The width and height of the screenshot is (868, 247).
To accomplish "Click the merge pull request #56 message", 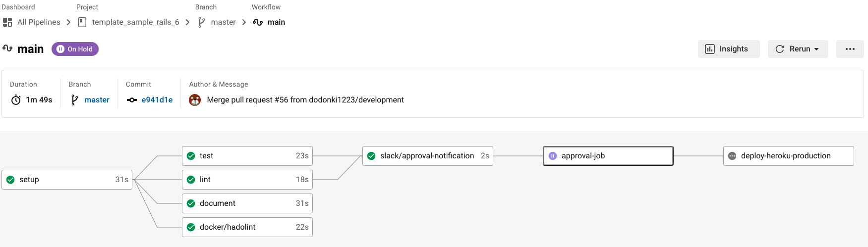I will 305,100.
